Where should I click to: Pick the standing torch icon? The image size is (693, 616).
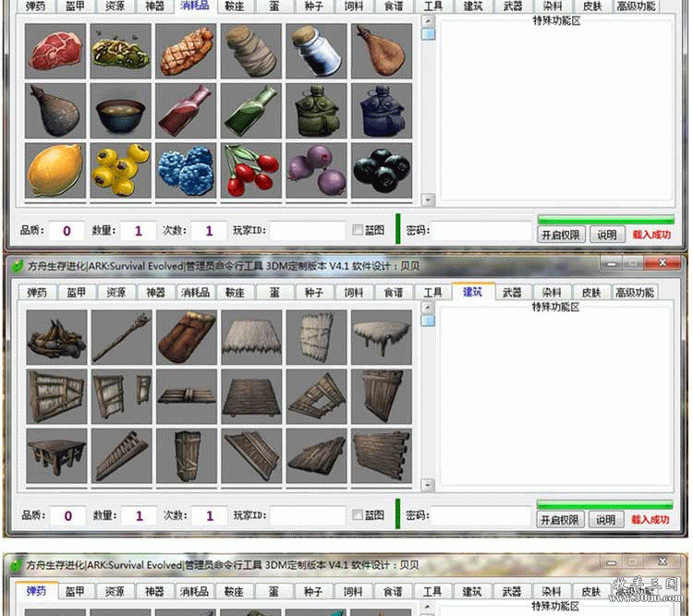click(x=122, y=337)
